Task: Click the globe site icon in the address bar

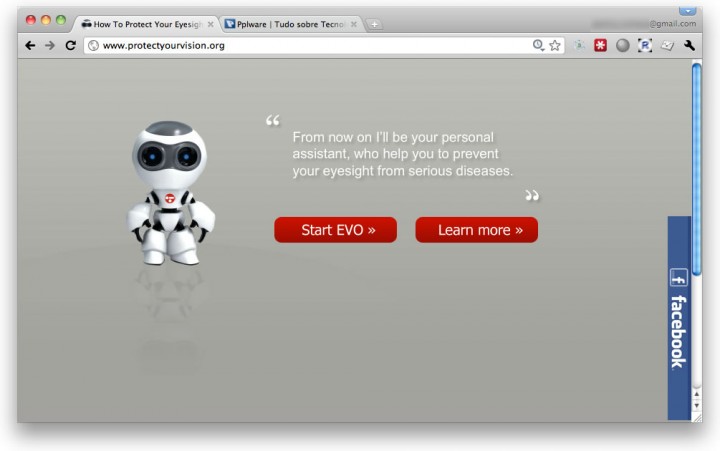Action: (x=93, y=45)
